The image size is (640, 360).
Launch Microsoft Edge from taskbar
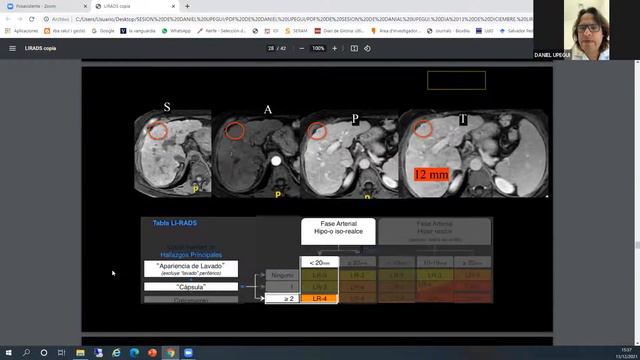tap(134, 353)
